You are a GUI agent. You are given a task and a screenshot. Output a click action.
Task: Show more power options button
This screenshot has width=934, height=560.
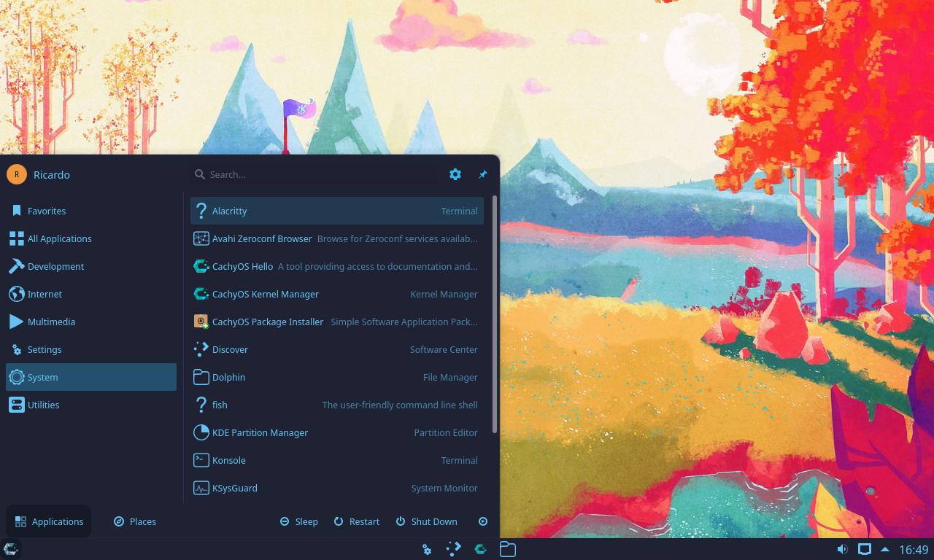coord(482,521)
